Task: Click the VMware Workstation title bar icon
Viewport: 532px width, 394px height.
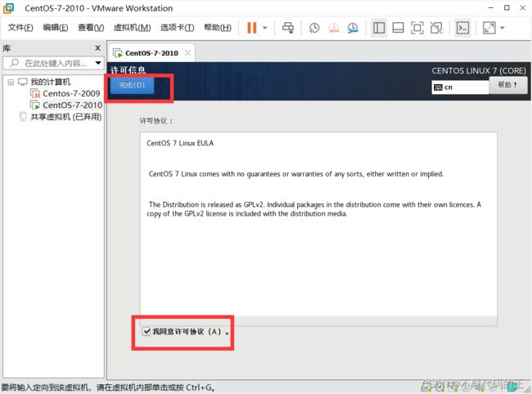Action: [8, 8]
